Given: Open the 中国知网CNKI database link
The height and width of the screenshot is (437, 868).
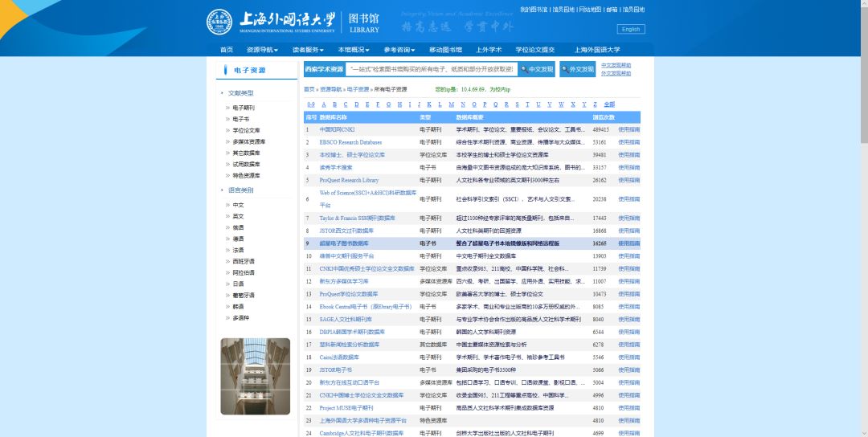Looking at the screenshot, I should [337, 129].
